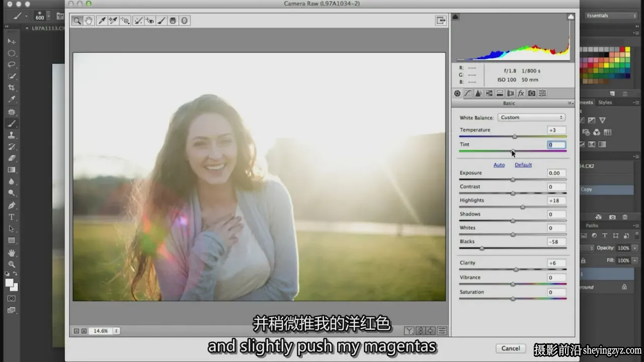The width and height of the screenshot is (644, 362).
Task: Select the Spot Removal tool
Action: tap(138, 21)
